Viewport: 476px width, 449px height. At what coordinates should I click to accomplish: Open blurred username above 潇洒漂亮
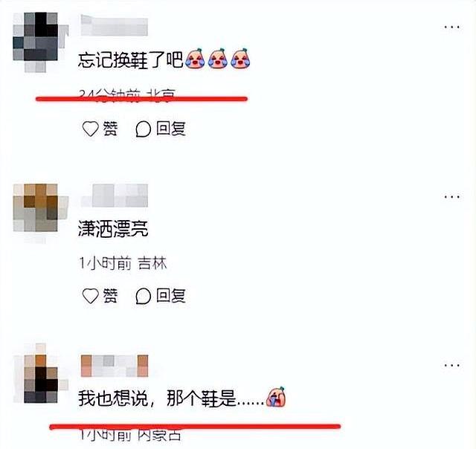pos(115,196)
